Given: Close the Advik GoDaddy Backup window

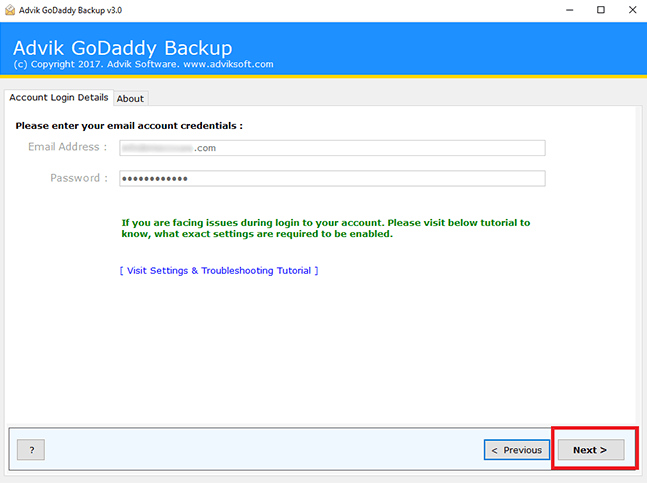Looking at the screenshot, I should click(x=632, y=10).
